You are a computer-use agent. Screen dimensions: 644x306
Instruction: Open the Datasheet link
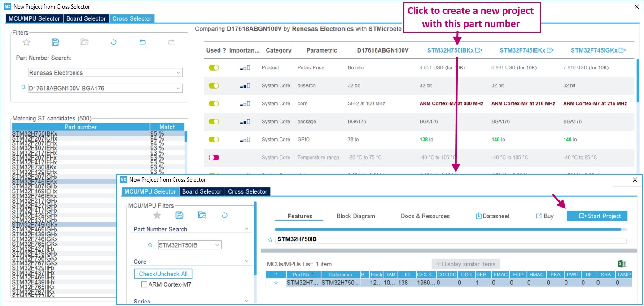point(492,216)
